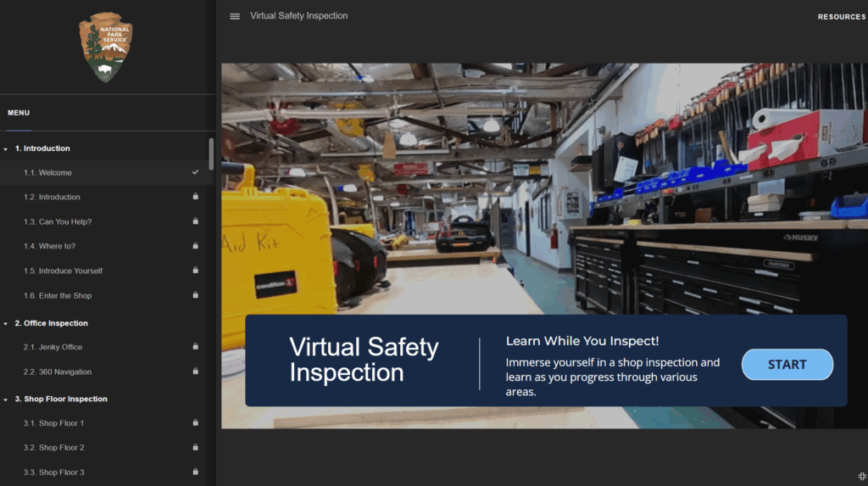This screenshot has height=486, width=868.
Task: Click the lock icon beside 360 Navigation
Action: [x=196, y=371]
